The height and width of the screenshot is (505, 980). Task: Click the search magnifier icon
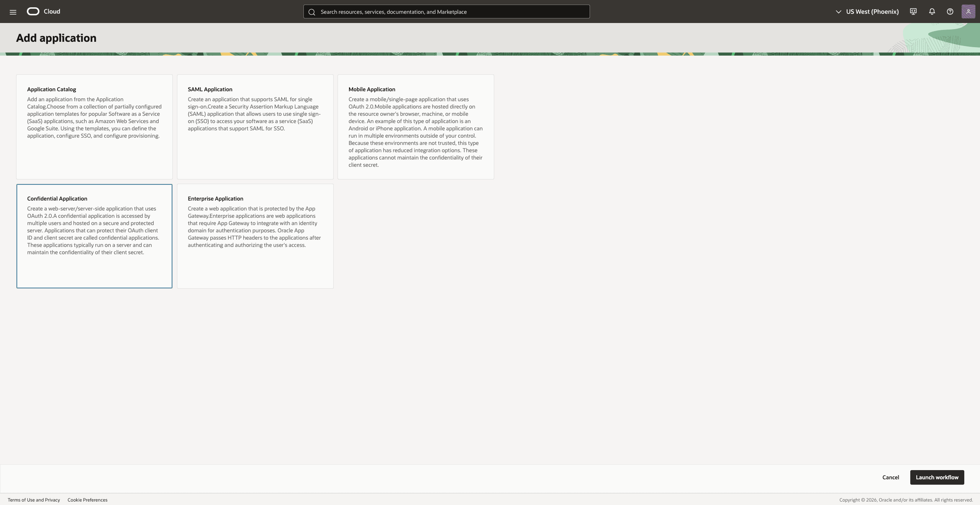[312, 12]
